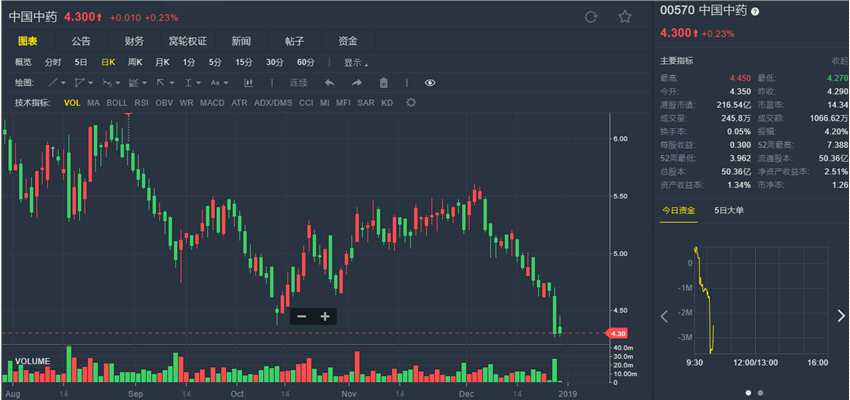
Task: Select the second pagination dot below the 今日资金 chart
Action: click(760, 392)
